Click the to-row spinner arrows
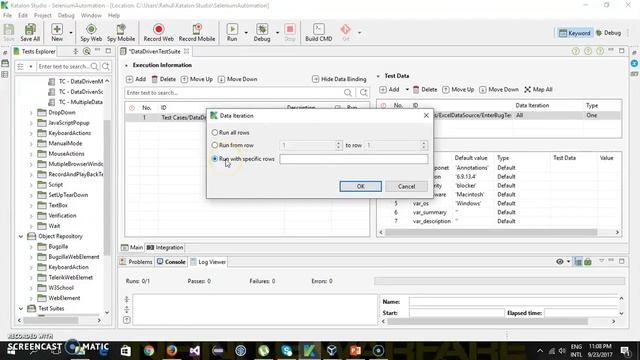640x360 pixels. [x=424, y=145]
